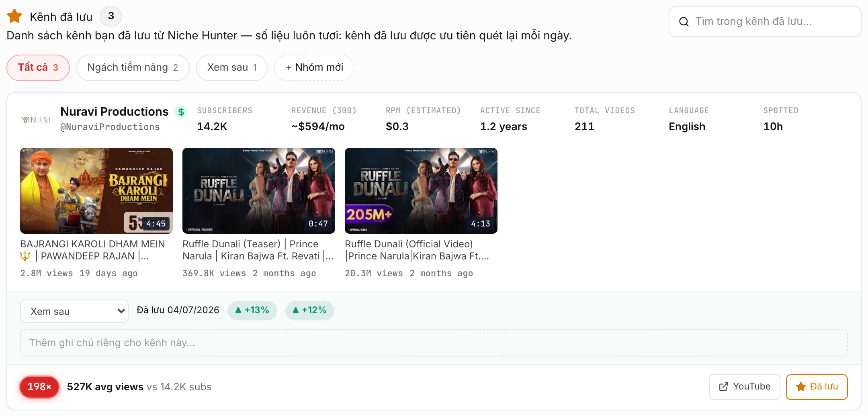
Task: Click the private note field for this channel
Action: (434, 343)
